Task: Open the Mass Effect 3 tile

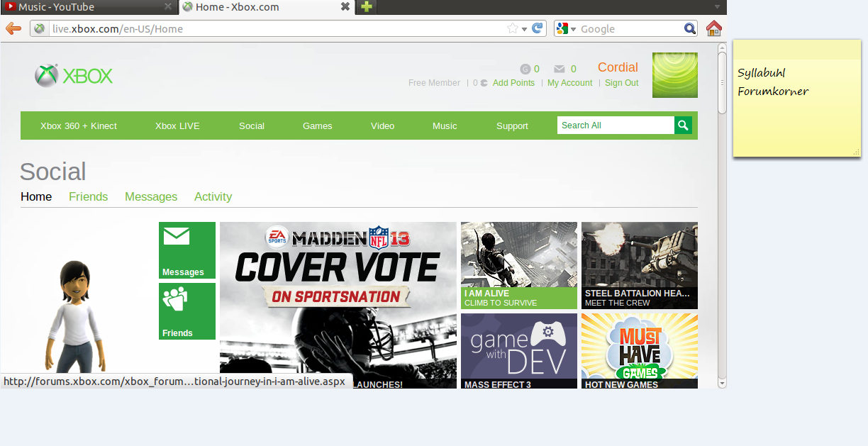Action: click(519, 351)
